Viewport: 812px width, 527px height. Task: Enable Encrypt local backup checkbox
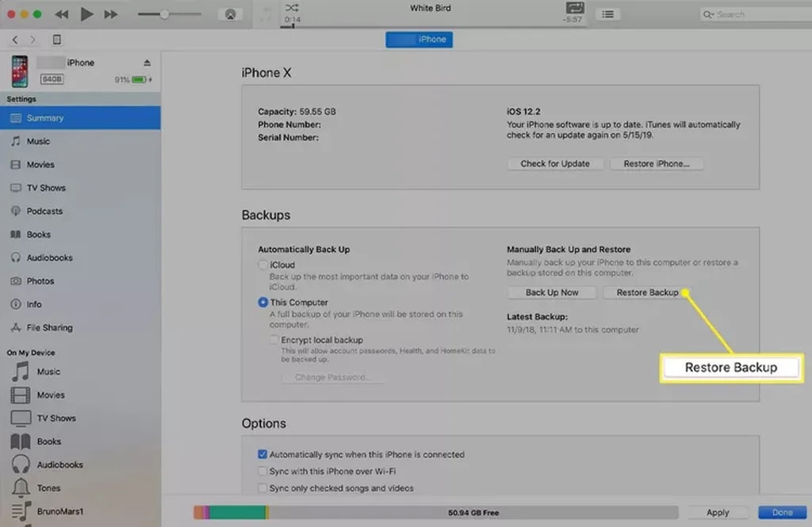(274, 340)
